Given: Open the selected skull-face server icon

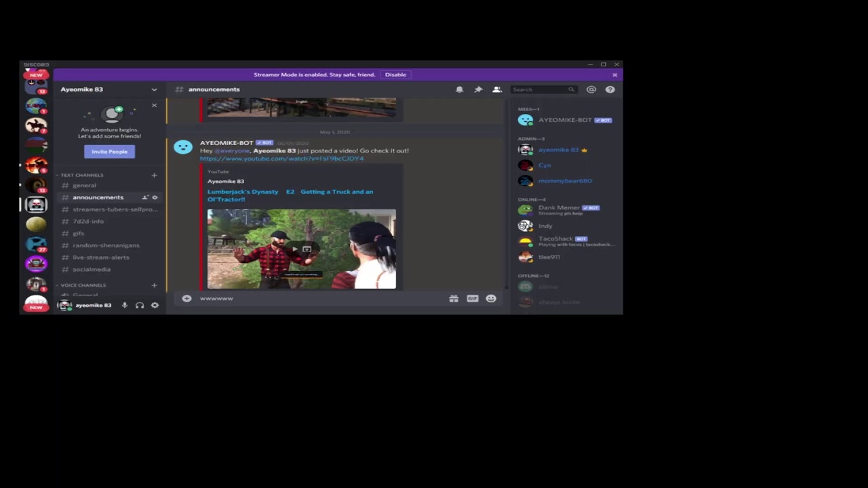Looking at the screenshot, I should 36,205.
